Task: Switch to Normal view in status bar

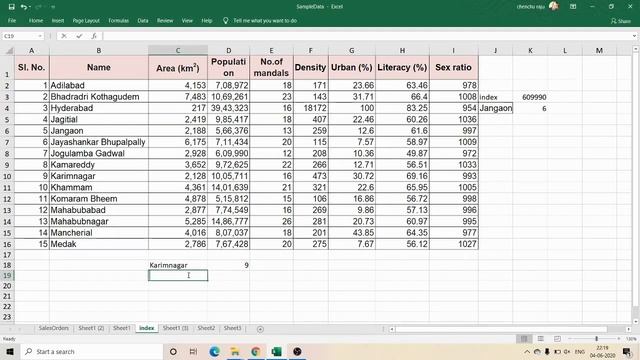Action: coord(524,339)
